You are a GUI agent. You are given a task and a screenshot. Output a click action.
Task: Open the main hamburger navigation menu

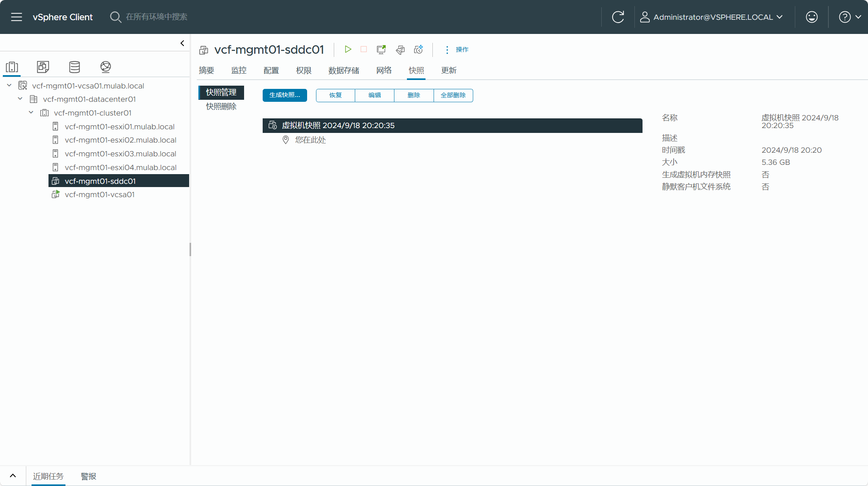[x=17, y=17]
